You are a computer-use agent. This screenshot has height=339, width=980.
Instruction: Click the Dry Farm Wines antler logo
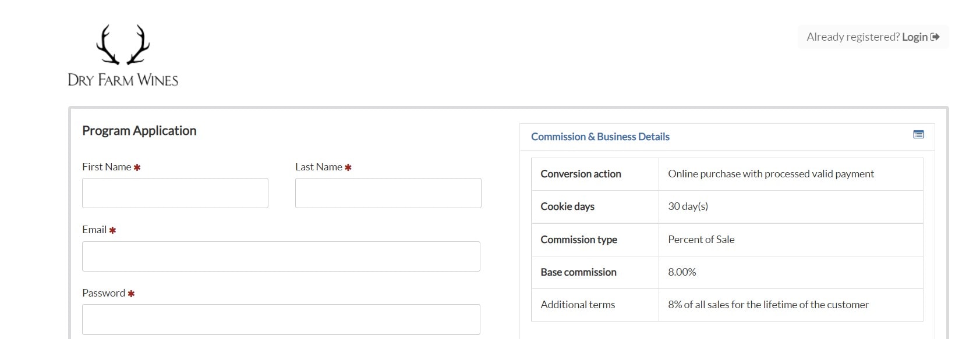pos(123,56)
